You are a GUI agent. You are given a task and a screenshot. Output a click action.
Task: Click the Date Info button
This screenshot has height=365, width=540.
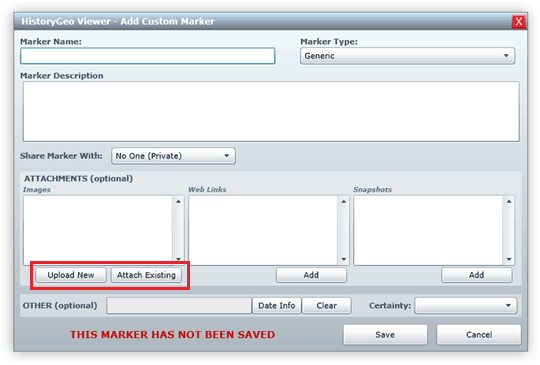coord(277,306)
